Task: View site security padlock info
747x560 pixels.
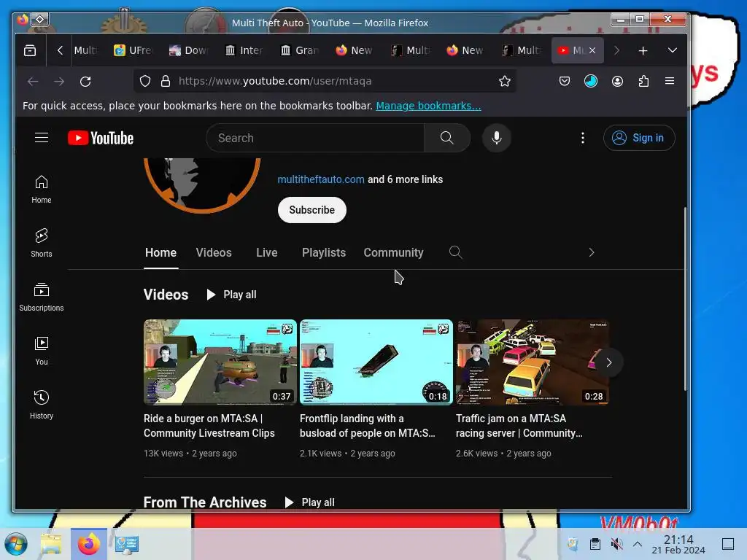Action: tap(166, 82)
